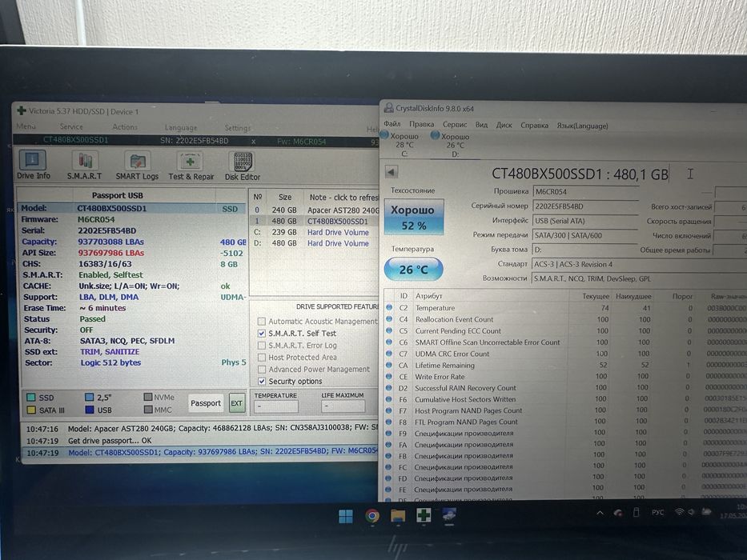The height and width of the screenshot is (560, 747).
Task: Toggle Security options checkbox
Action: [262, 381]
